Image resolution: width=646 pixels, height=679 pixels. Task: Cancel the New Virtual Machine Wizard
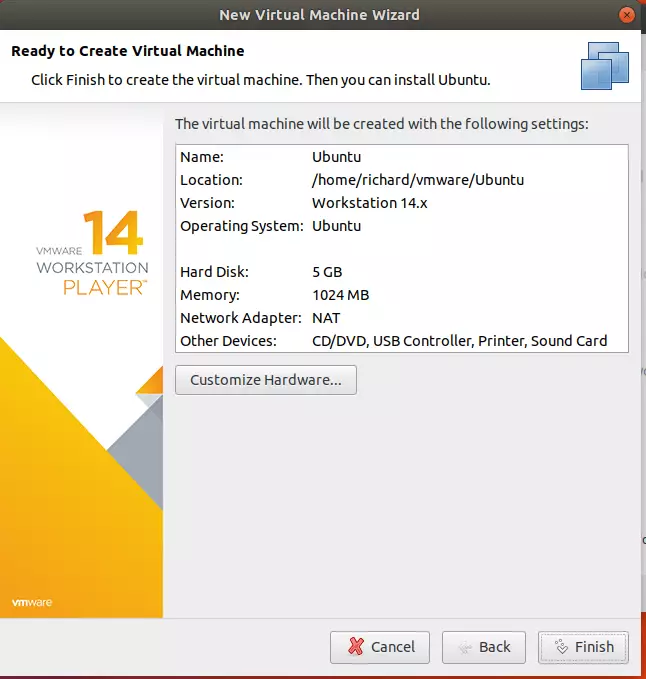click(380, 647)
